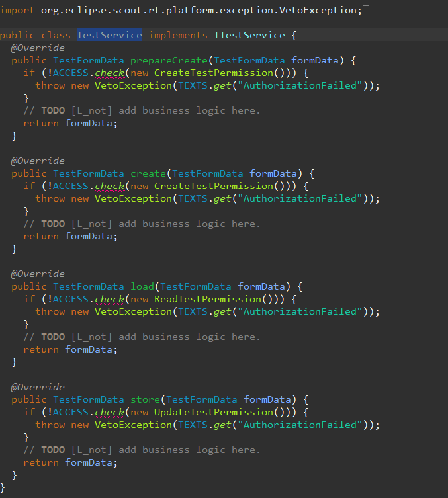Click the "TestFormData" return type of the load method
Image resolution: width=448 pixels, height=498 pixels.
[x=88, y=286]
